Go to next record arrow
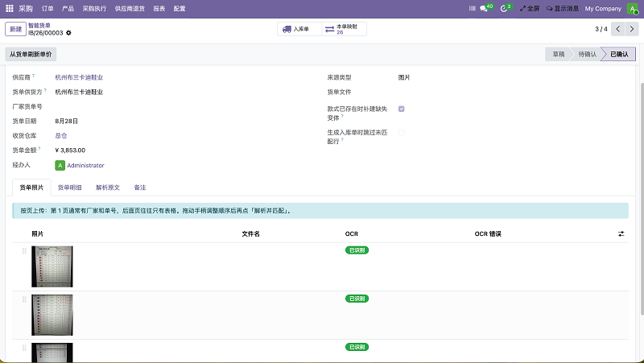The image size is (644, 363). pos(632,29)
